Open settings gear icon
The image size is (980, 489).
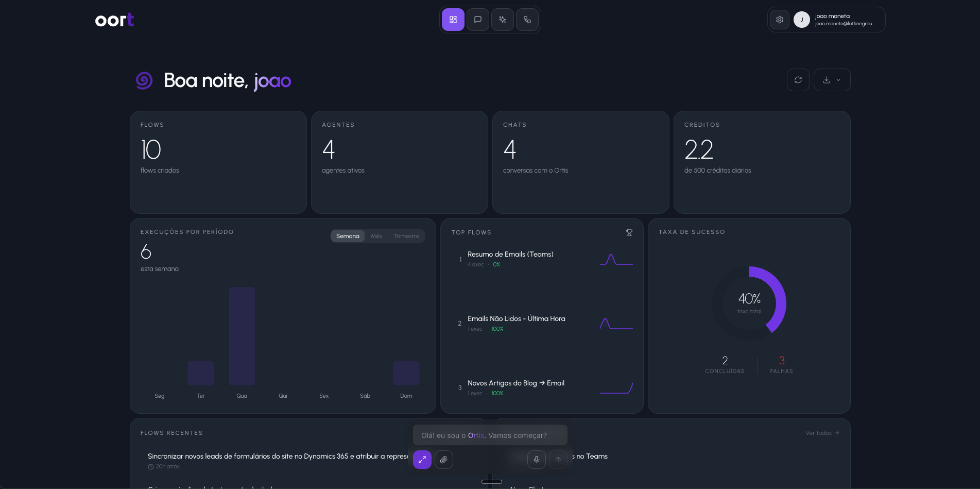[x=779, y=20]
